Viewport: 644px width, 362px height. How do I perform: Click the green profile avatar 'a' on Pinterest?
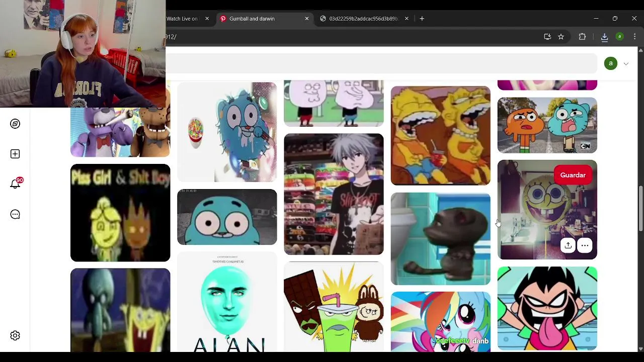pyautogui.click(x=611, y=63)
